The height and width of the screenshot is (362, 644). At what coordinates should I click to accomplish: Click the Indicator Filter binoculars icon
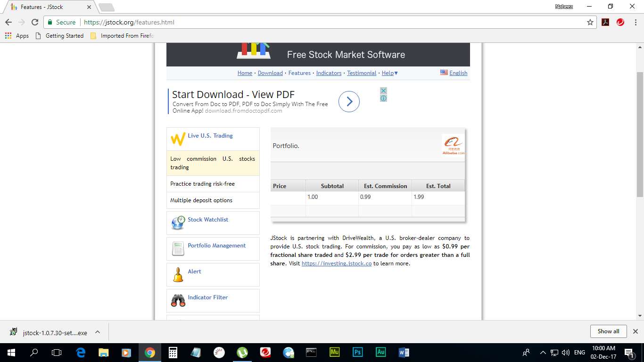pyautogui.click(x=178, y=301)
